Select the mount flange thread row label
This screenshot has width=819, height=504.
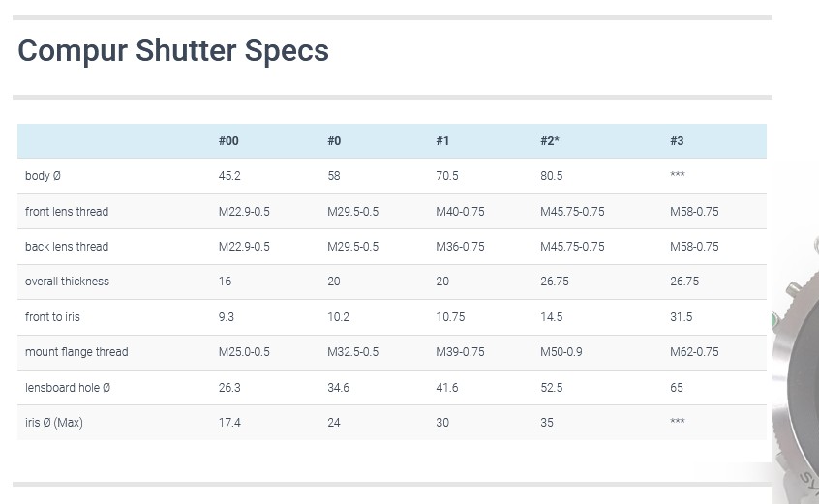point(76,352)
